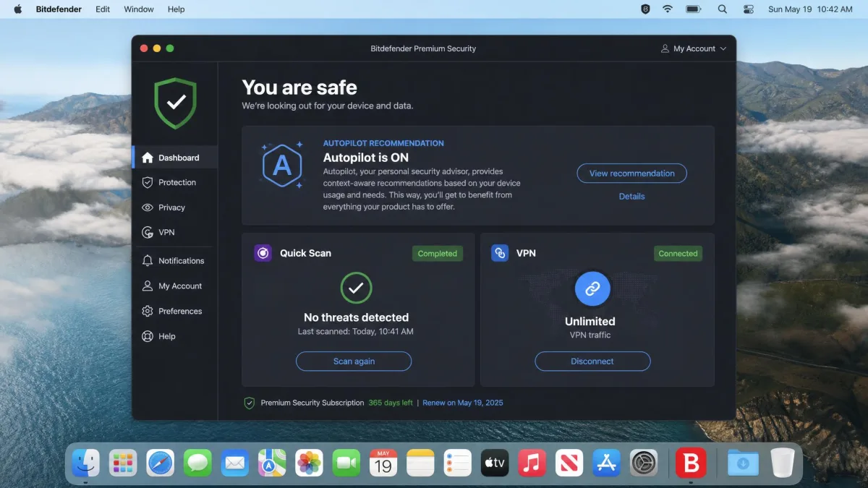This screenshot has width=868, height=488.
Task: Click the purple Quick Scan icon
Action: (263, 253)
